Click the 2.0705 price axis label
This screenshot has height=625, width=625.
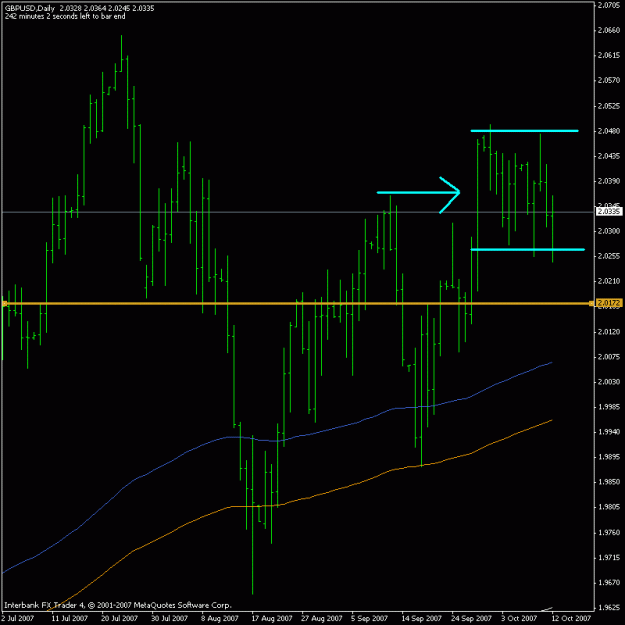pos(609,5)
